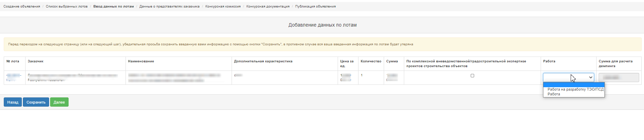This screenshot has height=140, width=644.
Task: Collapse the 'Работа' dropdown via its arrow
Action: click(x=590, y=78)
